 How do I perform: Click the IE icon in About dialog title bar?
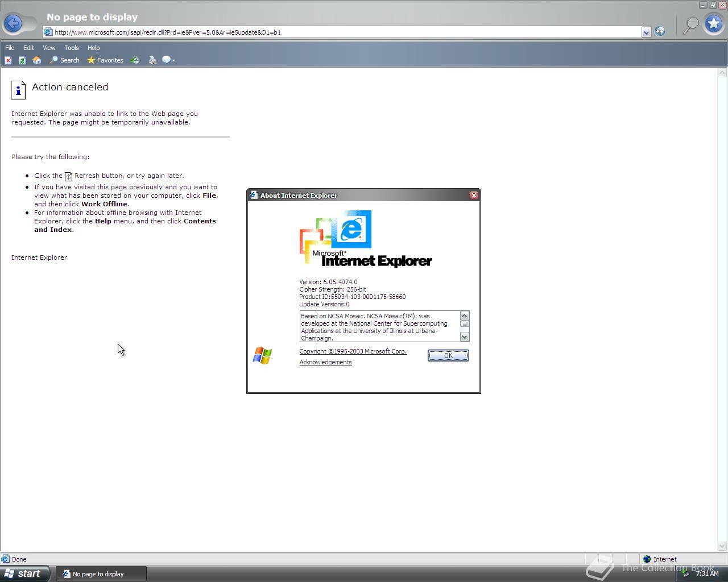[254, 195]
